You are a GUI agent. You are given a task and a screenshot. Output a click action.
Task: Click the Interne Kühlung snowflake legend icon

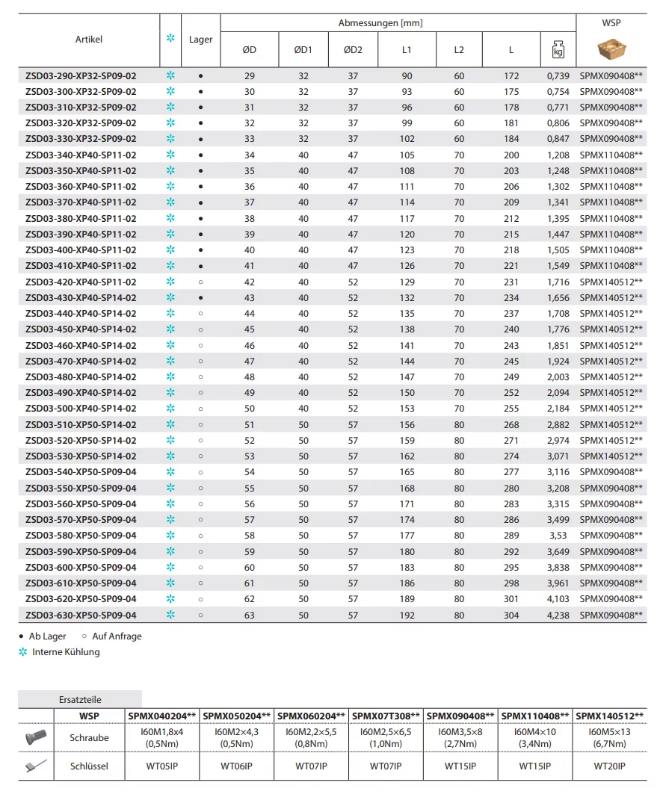tap(22, 651)
